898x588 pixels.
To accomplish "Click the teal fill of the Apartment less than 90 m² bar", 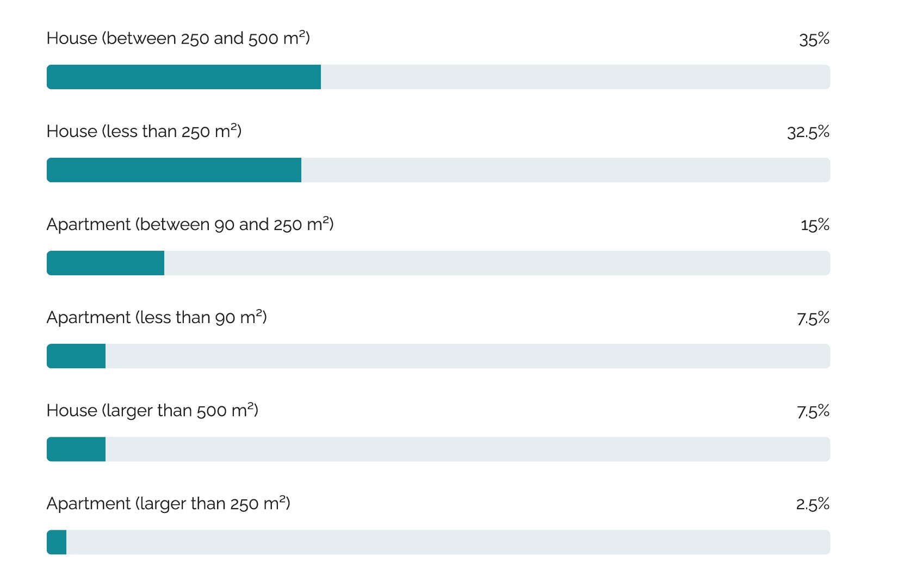I will 76,356.
